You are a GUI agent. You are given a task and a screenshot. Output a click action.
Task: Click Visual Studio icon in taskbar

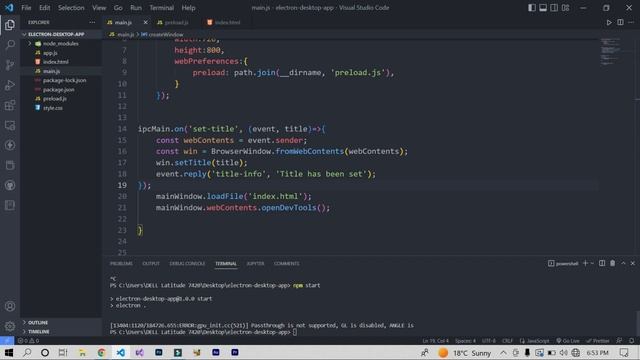point(140,352)
